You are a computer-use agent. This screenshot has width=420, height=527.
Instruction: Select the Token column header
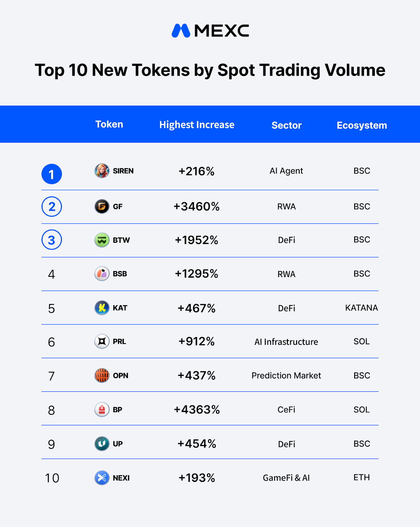coord(109,125)
